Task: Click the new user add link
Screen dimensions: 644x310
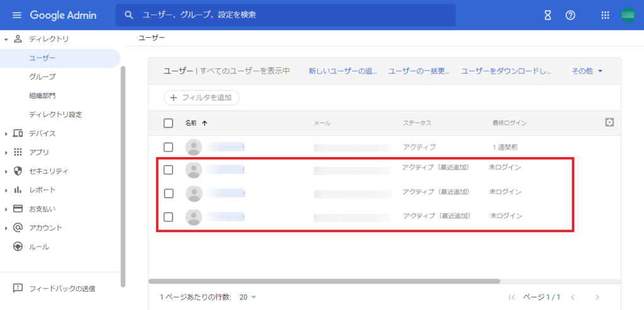Action: (x=343, y=71)
